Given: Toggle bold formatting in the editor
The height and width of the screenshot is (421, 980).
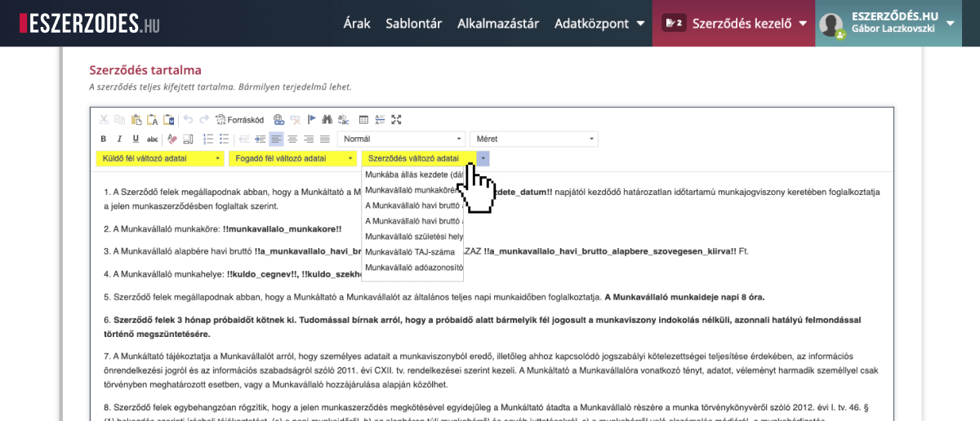Looking at the screenshot, I should pos(104,139).
